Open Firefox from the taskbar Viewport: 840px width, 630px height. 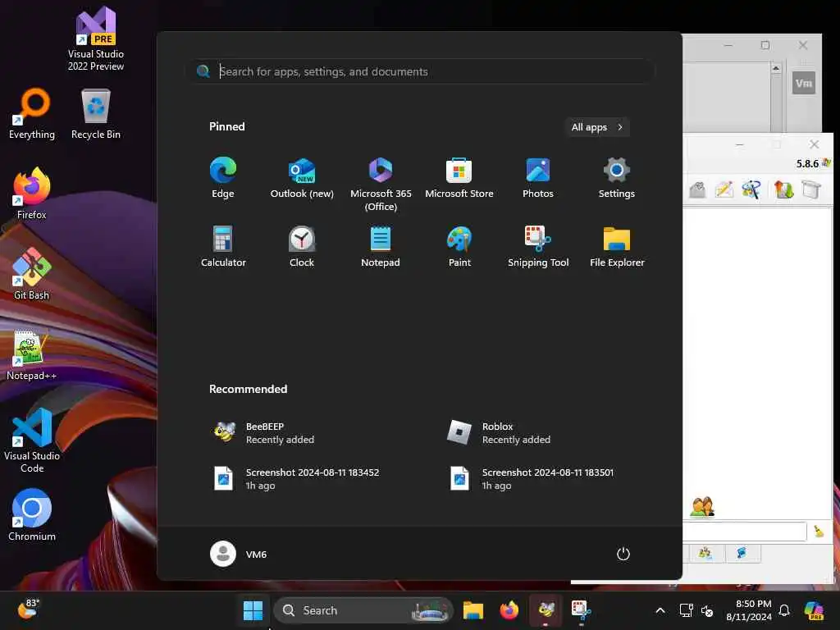pos(509,610)
